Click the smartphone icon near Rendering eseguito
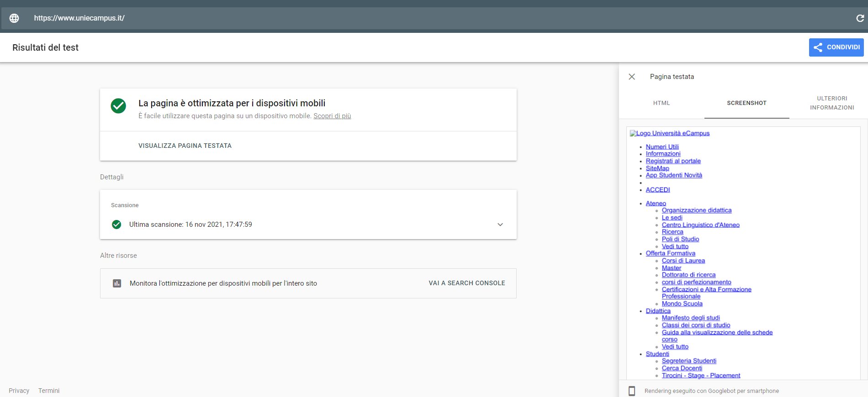The image size is (868, 397). coord(632,391)
